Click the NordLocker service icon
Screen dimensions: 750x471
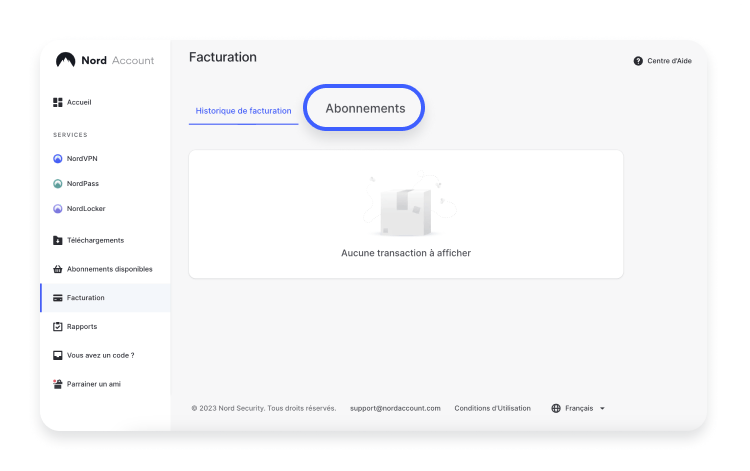tap(58, 209)
